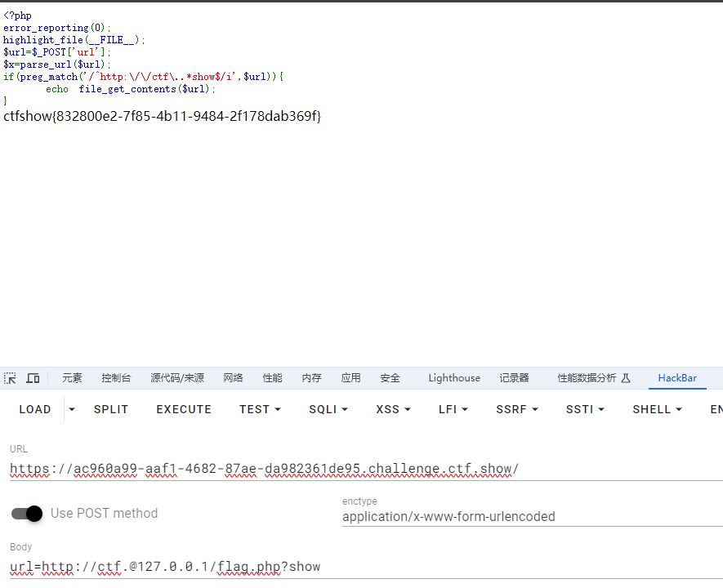Expand the TEST menu
The image size is (723, 588).
pyautogui.click(x=260, y=409)
